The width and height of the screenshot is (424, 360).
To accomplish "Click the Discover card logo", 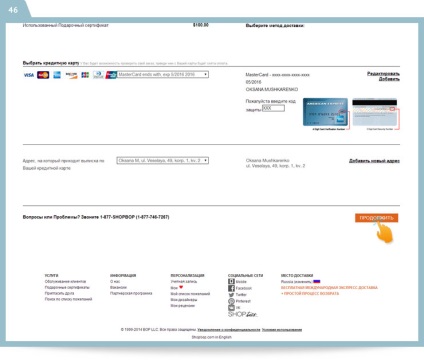I will (71, 75).
